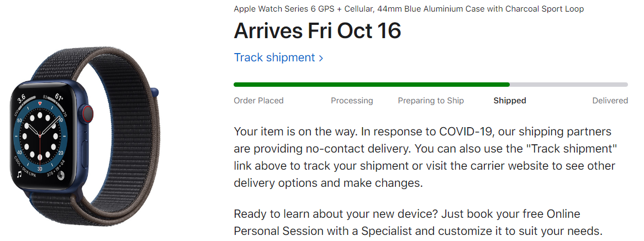Click the gray unfilled progress bar segment

point(569,85)
